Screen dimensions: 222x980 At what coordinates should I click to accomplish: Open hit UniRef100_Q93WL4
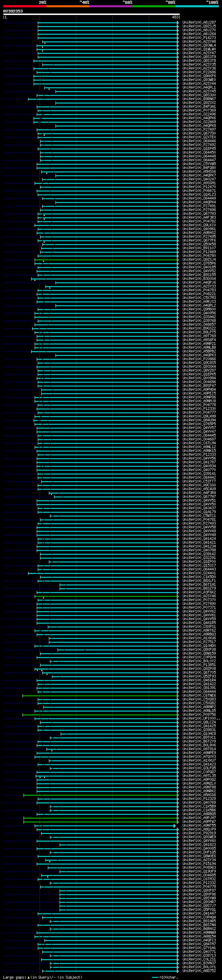point(199,45)
